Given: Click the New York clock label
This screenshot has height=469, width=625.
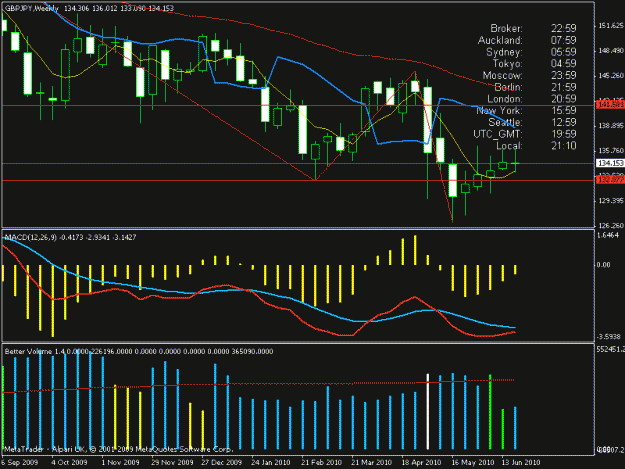Looking at the screenshot, I should (x=499, y=110).
